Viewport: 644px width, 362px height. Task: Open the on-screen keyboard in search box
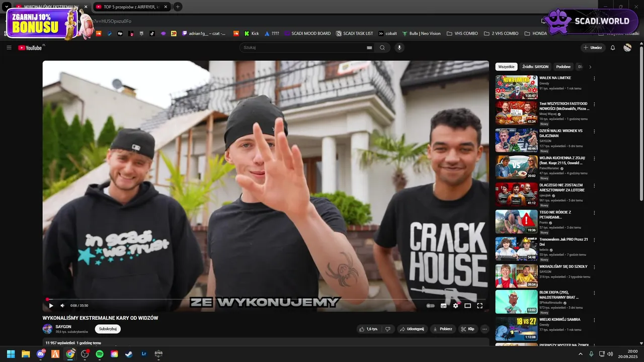click(369, 48)
